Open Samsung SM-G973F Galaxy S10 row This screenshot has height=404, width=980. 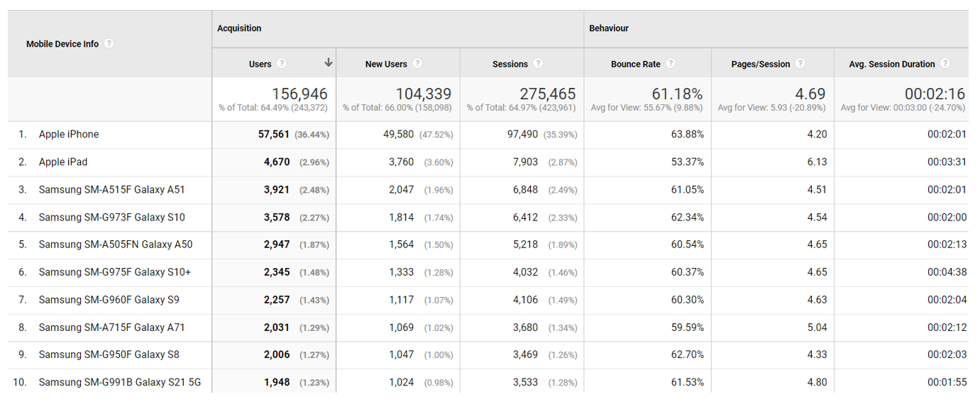(x=111, y=217)
